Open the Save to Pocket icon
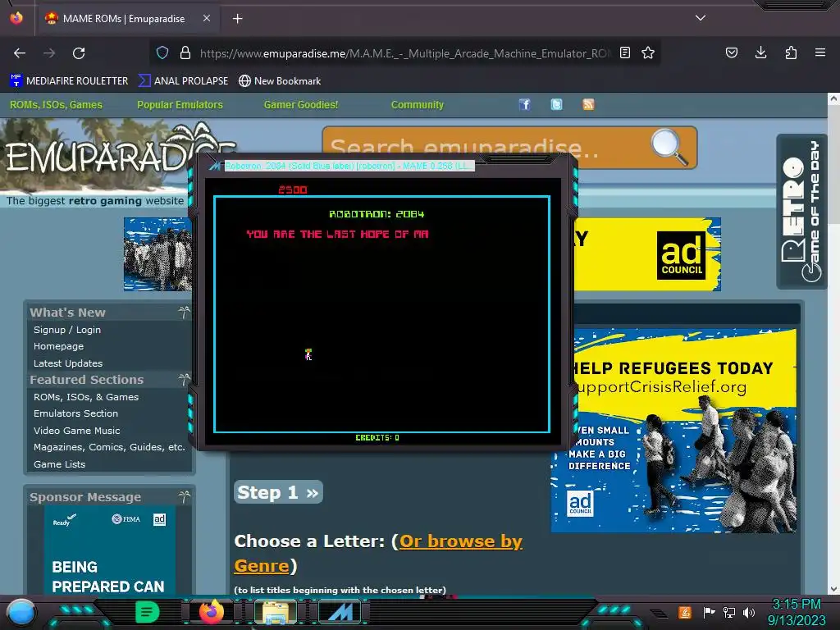This screenshot has height=630, width=840. coord(731,52)
